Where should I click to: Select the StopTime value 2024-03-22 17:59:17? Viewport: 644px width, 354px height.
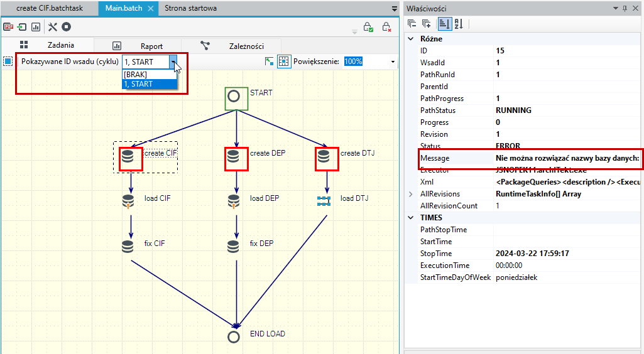pos(532,254)
